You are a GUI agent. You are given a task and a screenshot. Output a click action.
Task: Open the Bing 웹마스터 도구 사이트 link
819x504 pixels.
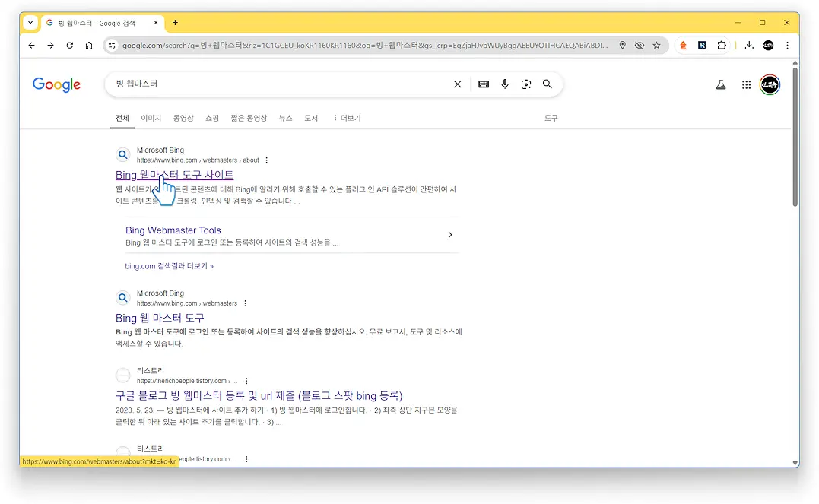175,175
